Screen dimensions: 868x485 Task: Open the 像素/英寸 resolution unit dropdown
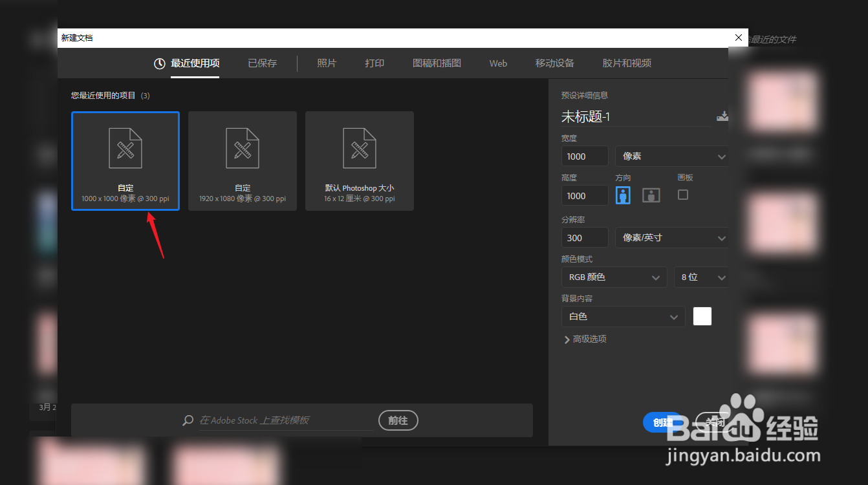pyautogui.click(x=671, y=237)
